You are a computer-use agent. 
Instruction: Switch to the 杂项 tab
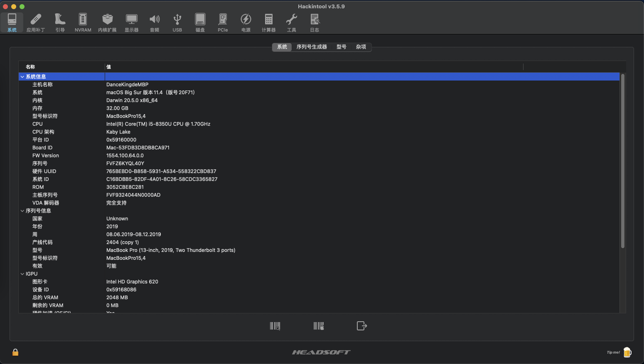(361, 47)
